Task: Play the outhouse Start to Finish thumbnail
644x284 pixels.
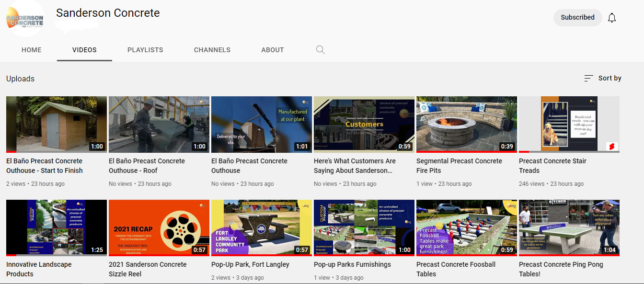Action: click(x=57, y=125)
